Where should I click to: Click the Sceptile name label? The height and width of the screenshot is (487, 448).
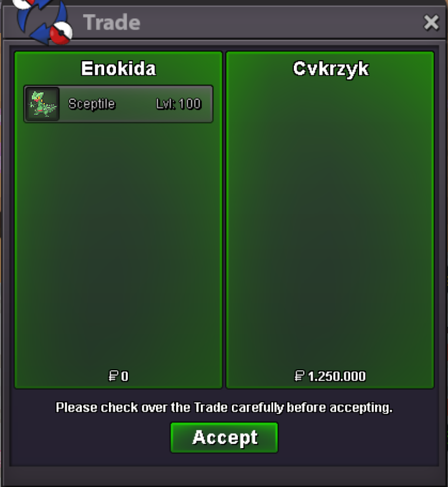click(x=92, y=104)
